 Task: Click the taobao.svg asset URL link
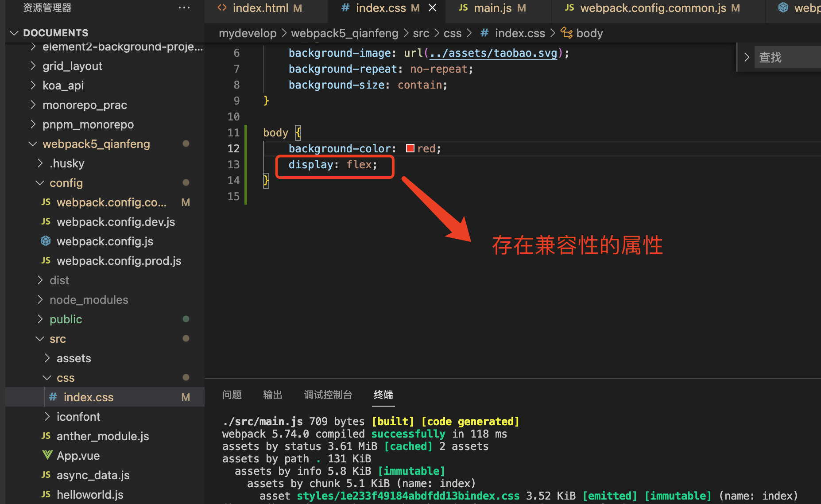493,53
